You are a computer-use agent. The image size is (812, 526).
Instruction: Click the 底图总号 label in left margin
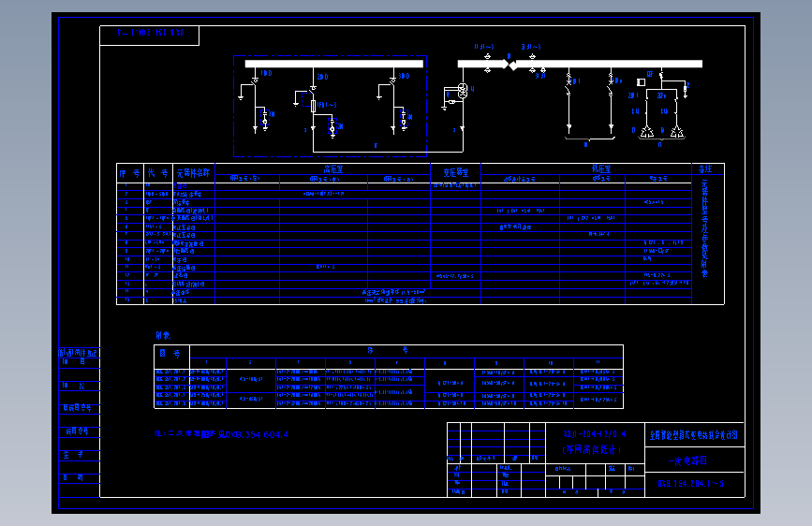coord(77,431)
